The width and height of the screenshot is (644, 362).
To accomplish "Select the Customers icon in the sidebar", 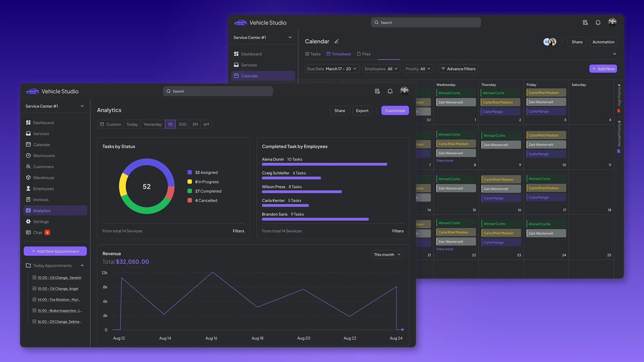I will (x=29, y=167).
